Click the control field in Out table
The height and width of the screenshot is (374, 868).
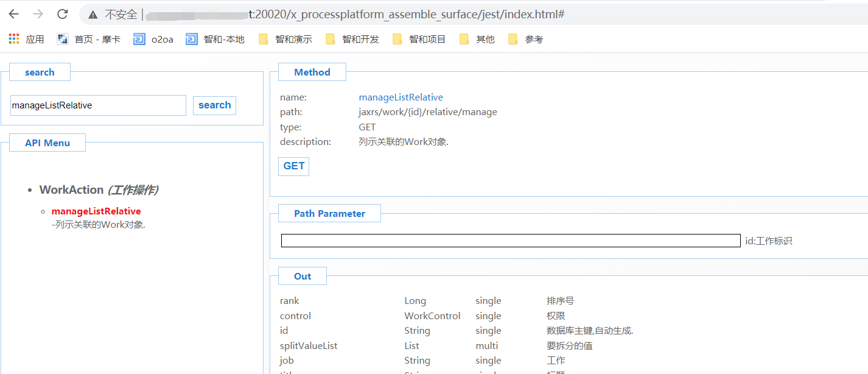(x=295, y=316)
